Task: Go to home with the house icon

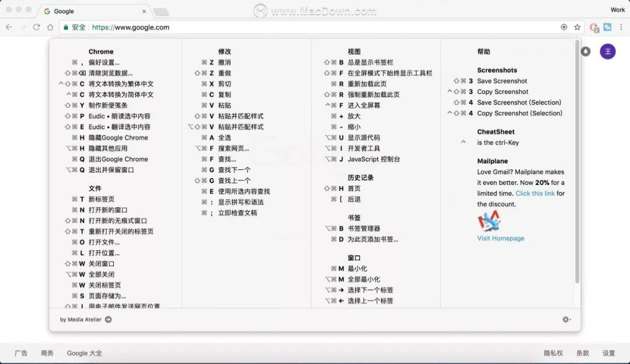Action: click(50, 27)
